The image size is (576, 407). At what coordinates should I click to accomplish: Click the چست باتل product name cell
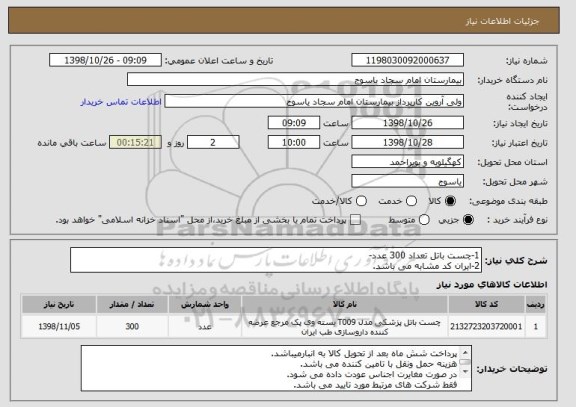pyautogui.click(x=345, y=327)
